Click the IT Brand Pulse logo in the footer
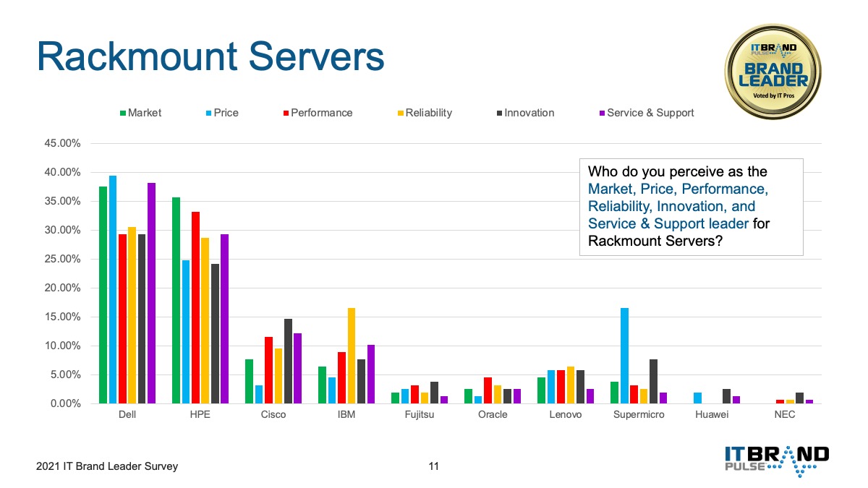Screen dimensions: 868x488 (777, 461)
